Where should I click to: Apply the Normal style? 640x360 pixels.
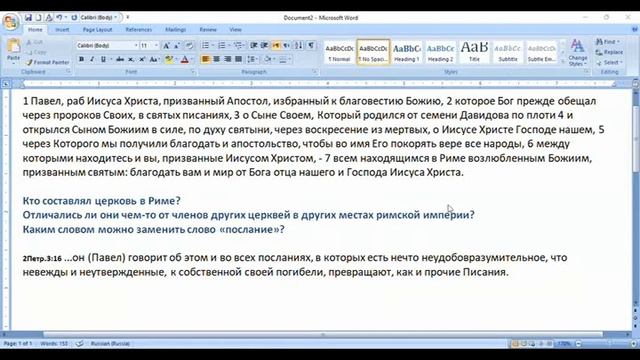coord(339,52)
